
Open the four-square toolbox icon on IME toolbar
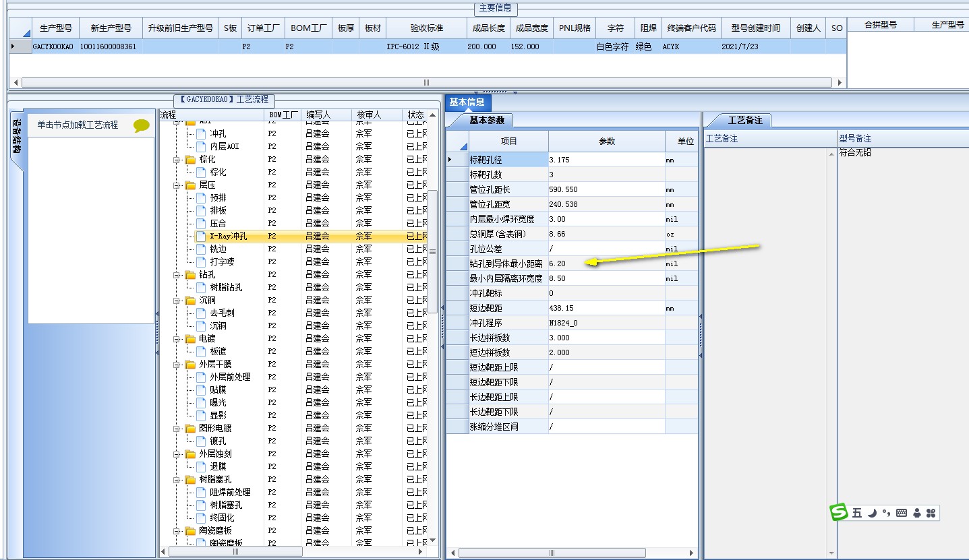click(x=931, y=514)
